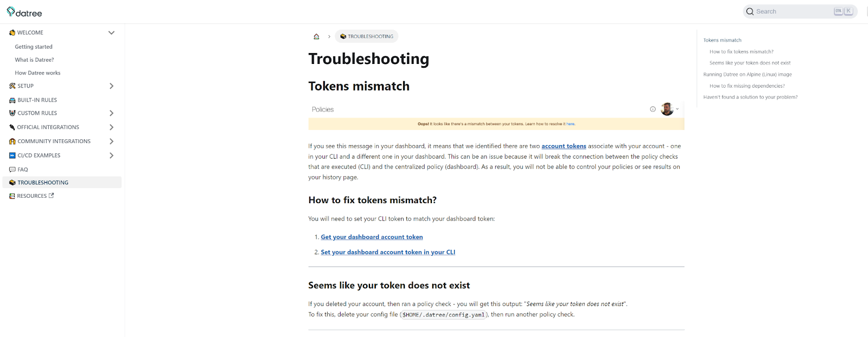This screenshot has height=337, width=868.
Task: Expand the Custom Rules section arrow
Action: point(111,113)
